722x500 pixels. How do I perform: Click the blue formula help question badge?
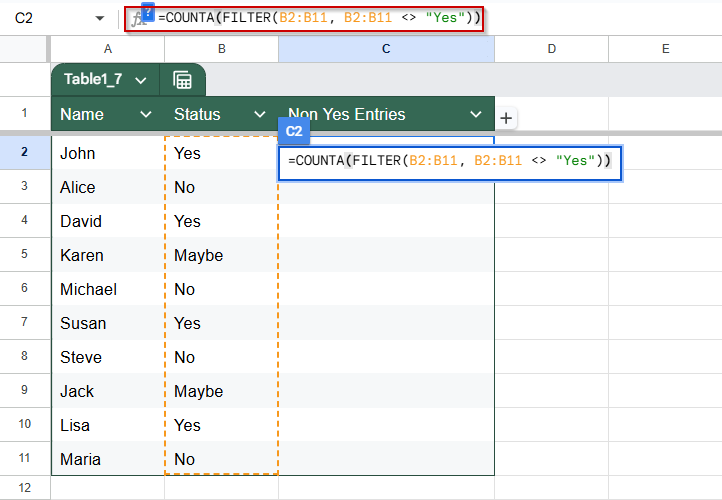[148, 11]
